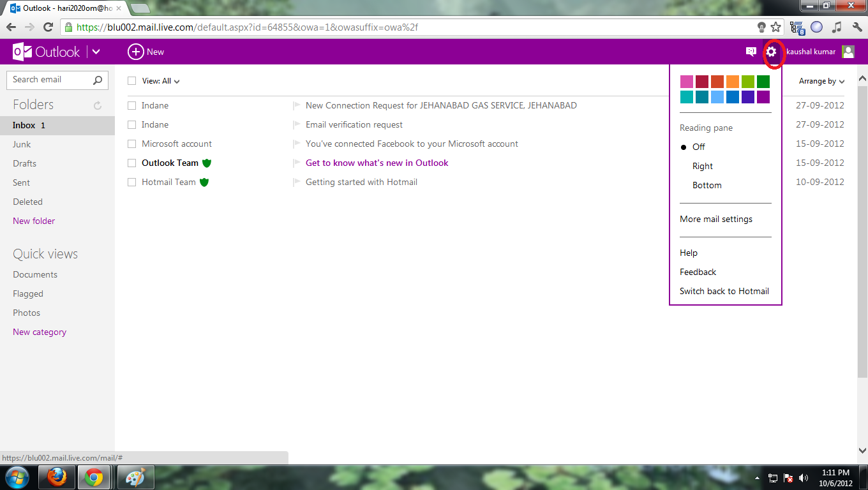868x490 pixels.
Task: Open Get to know what's new in Outlook
Action: (x=377, y=163)
